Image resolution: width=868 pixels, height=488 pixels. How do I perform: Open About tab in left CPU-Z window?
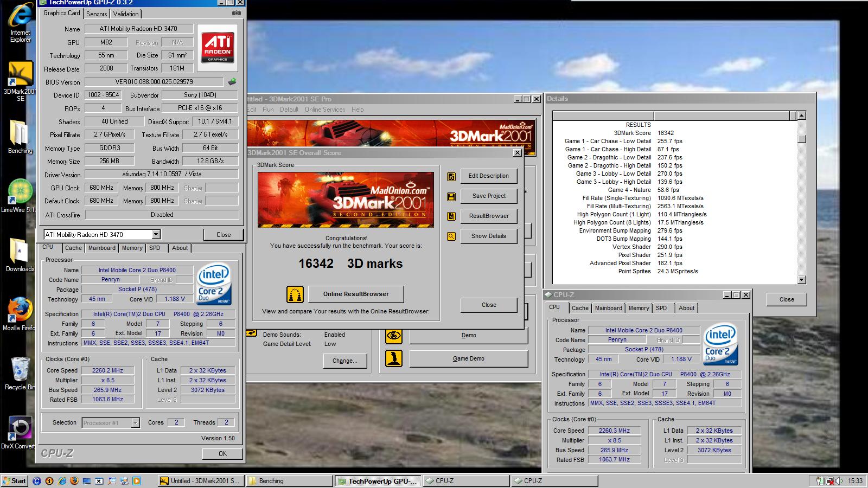(x=180, y=248)
